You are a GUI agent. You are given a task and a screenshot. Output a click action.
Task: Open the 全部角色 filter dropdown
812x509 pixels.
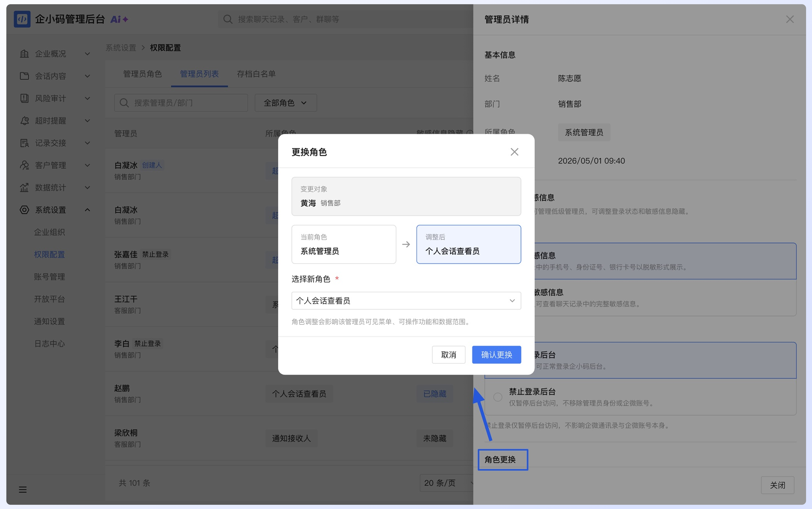click(286, 103)
